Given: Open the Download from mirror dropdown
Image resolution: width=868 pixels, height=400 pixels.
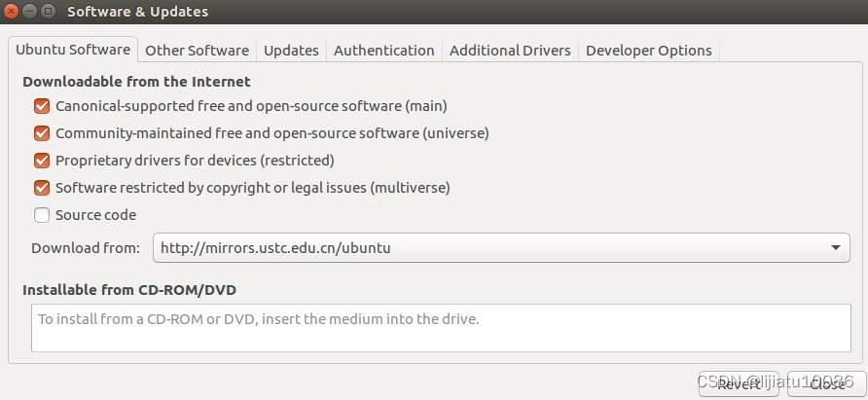Looking at the screenshot, I should point(501,247).
